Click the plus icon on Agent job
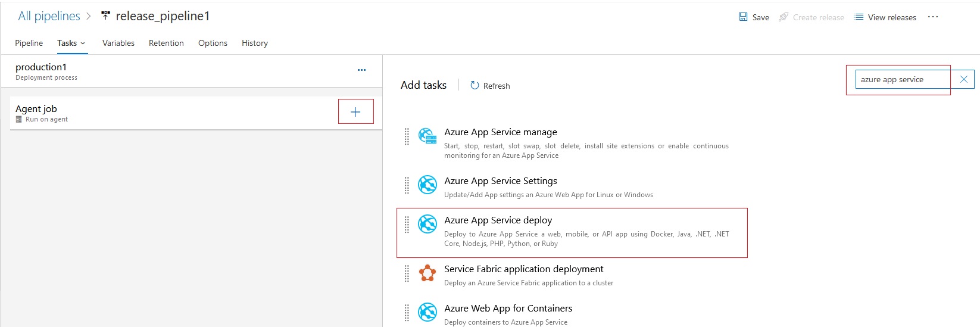This screenshot has width=980, height=327. click(x=355, y=112)
